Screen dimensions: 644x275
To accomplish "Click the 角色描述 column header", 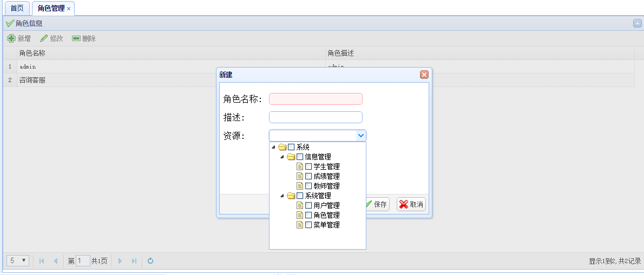I will pyautogui.click(x=480, y=53).
